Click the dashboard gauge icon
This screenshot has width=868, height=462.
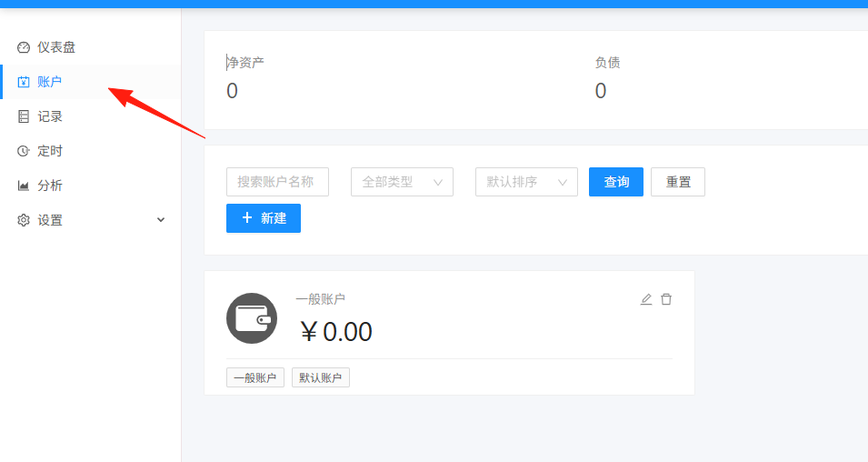(24, 47)
